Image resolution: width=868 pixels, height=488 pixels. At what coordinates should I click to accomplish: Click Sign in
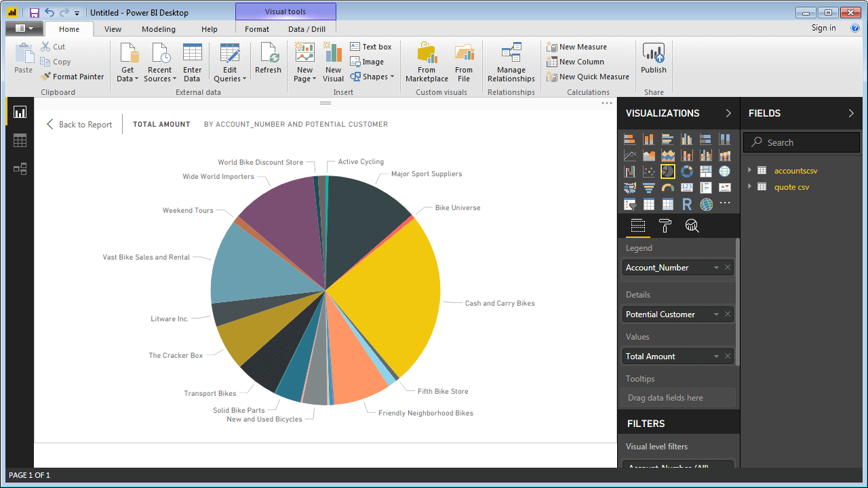[x=823, y=28]
